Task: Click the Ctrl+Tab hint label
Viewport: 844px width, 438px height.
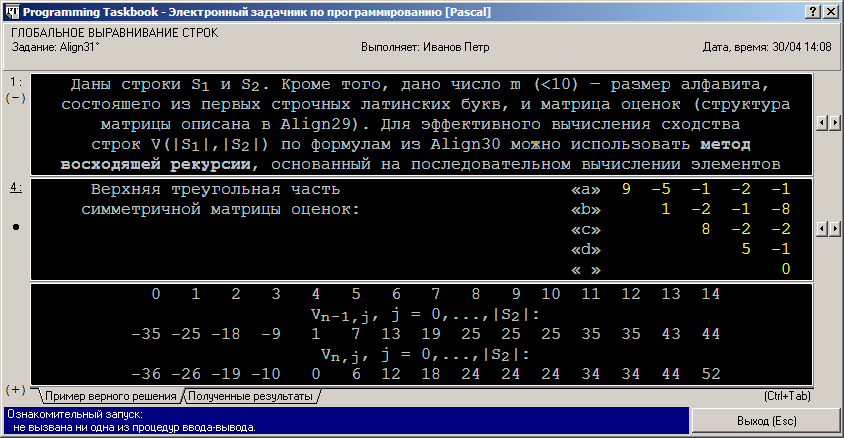Action: pyautogui.click(x=787, y=396)
